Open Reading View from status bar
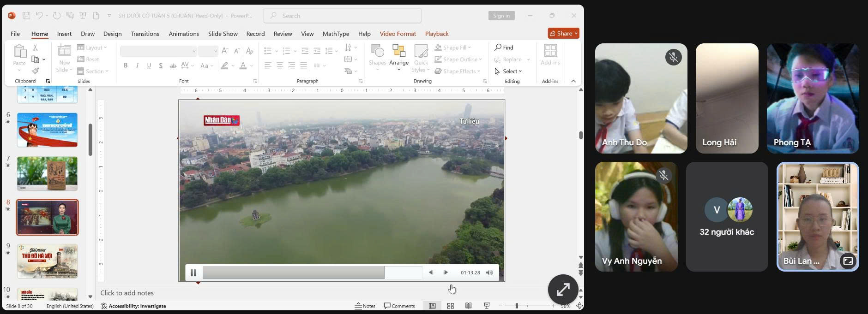 (x=468, y=306)
